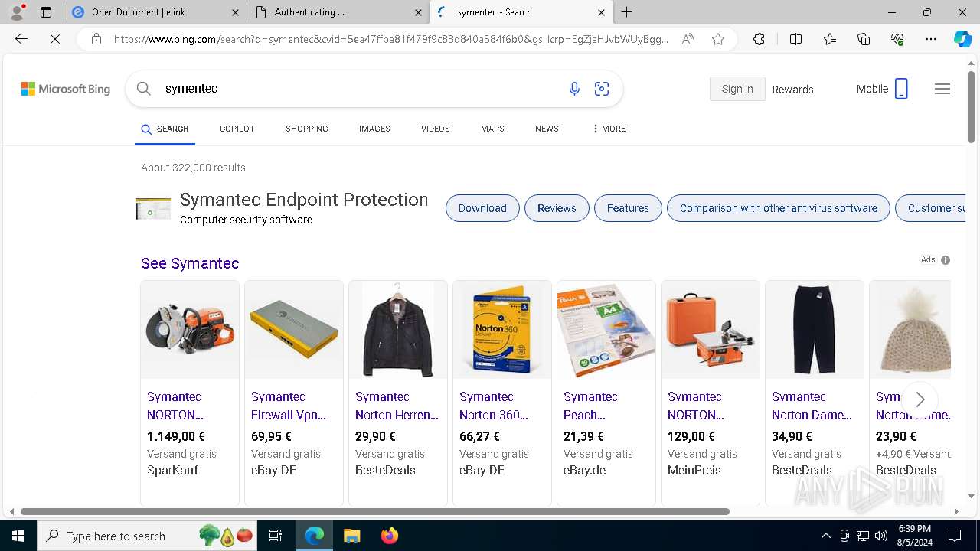Open the 1.149,00 € cut-off saw image
This screenshot has height=551, width=980.
(x=190, y=329)
